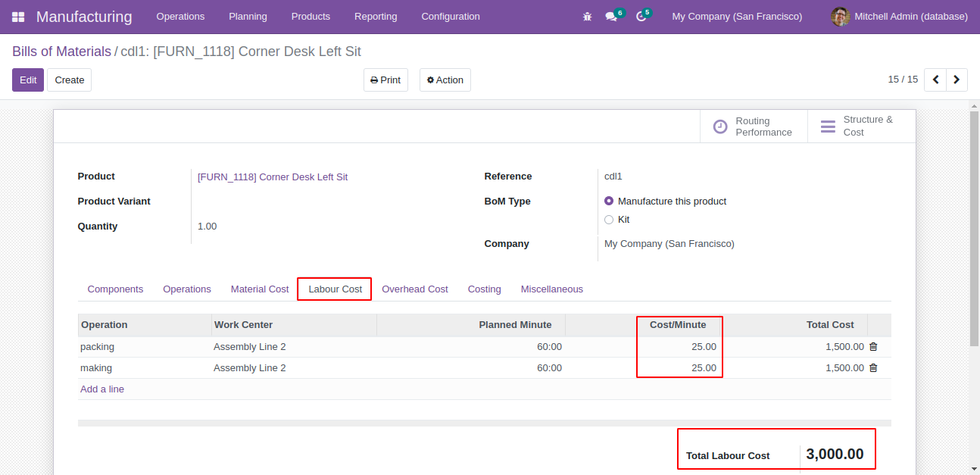Click the Edit button
This screenshot has height=475, width=980.
tap(28, 80)
